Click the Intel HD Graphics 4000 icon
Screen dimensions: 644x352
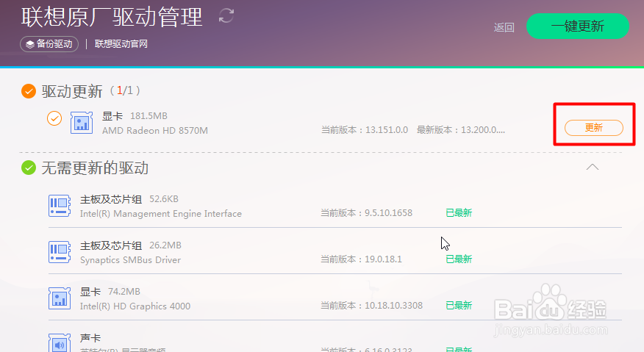point(60,298)
